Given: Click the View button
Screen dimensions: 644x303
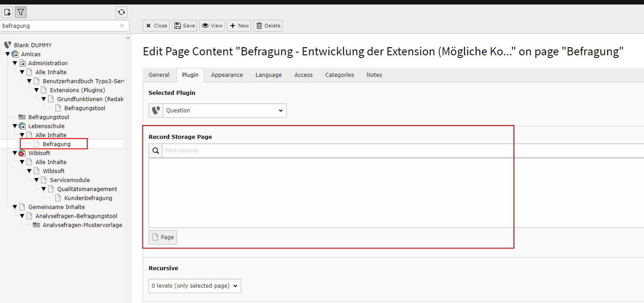Looking at the screenshot, I should (x=212, y=26).
